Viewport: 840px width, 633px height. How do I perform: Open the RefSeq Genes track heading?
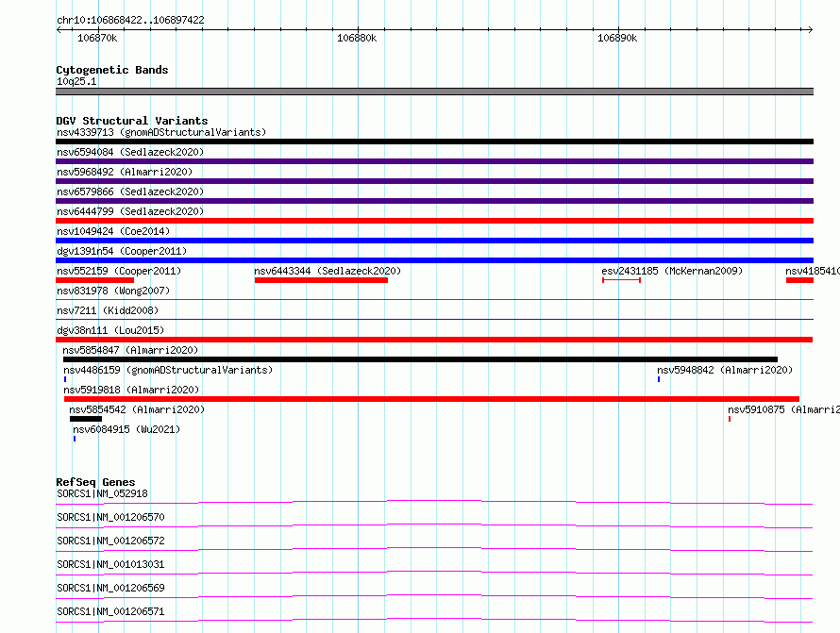click(95, 482)
